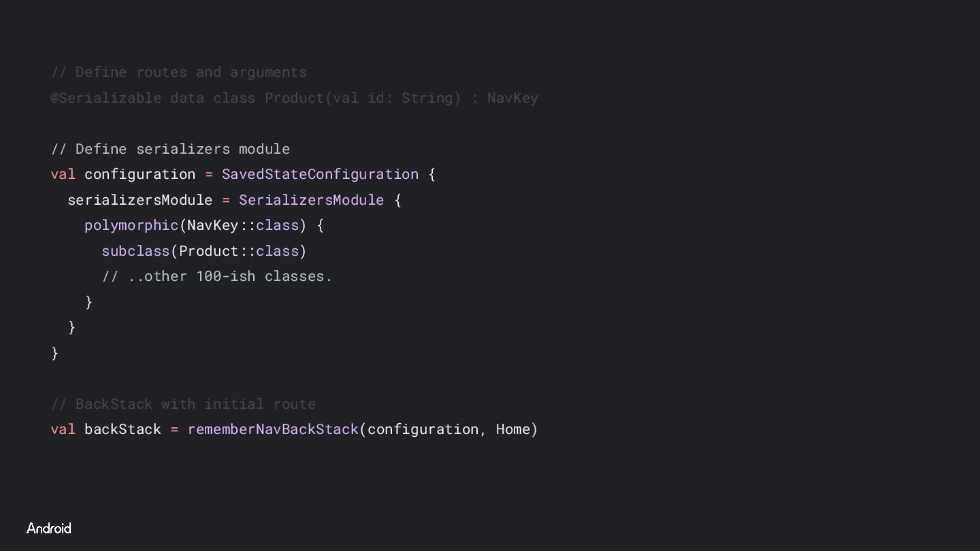Click the @Serializable annotation

point(106,98)
